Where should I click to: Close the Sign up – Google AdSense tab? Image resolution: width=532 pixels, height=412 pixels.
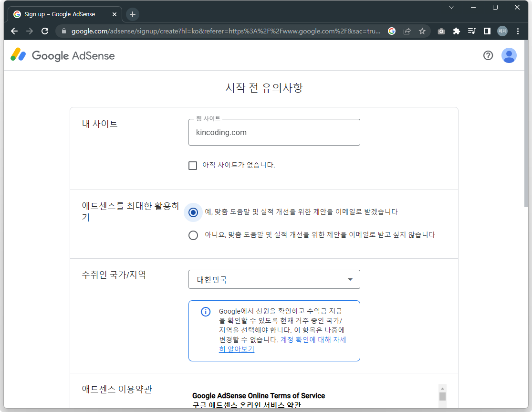(115, 14)
